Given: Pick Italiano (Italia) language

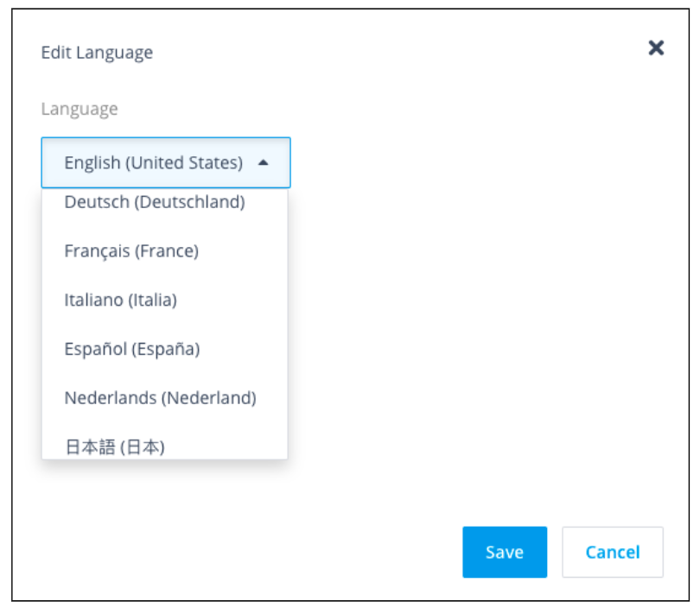Looking at the screenshot, I should [120, 301].
